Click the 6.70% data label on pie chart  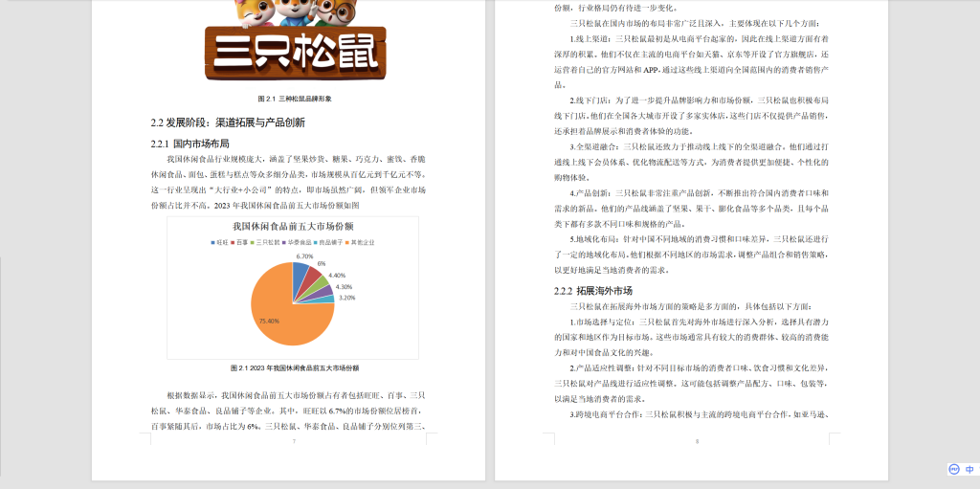304,256
